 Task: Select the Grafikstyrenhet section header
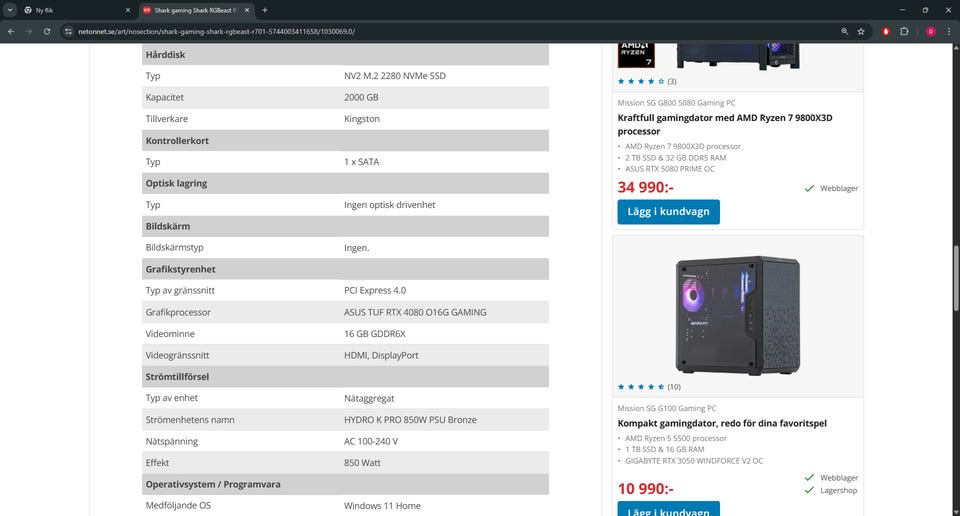pos(345,269)
